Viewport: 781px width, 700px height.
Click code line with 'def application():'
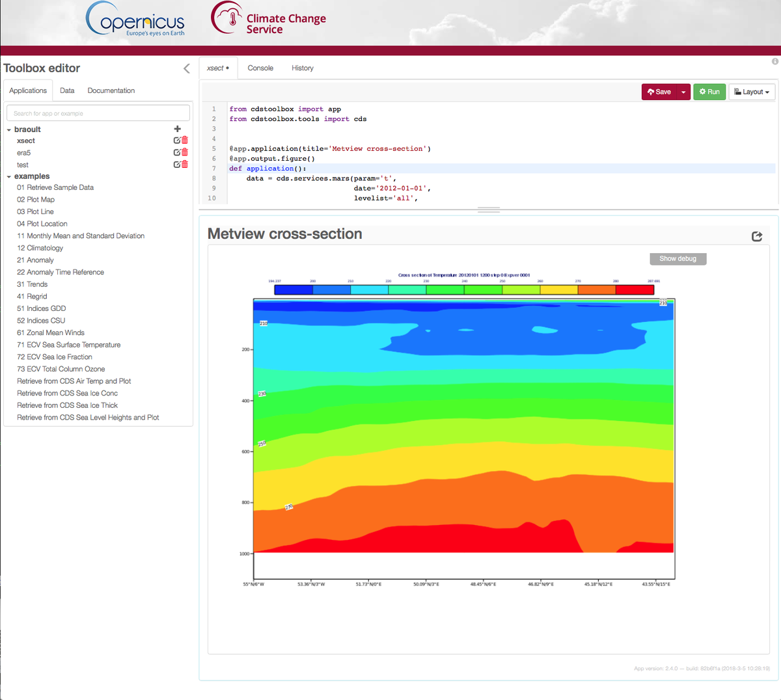pyautogui.click(x=501, y=168)
